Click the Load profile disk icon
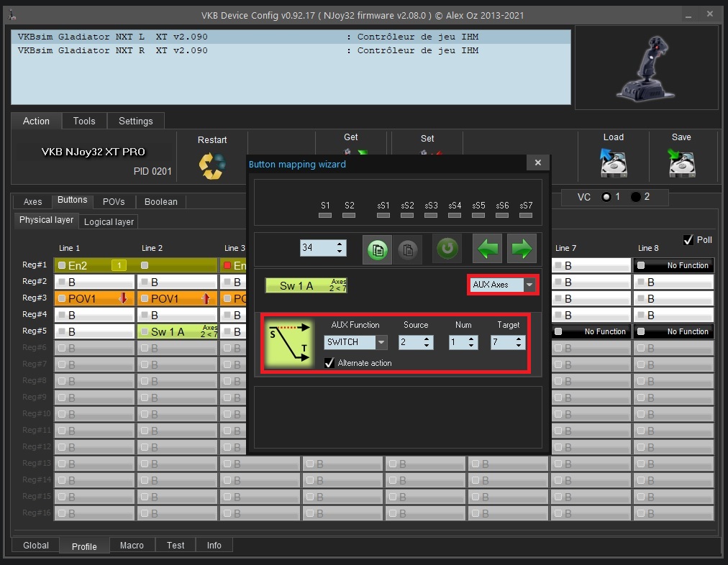Image resolution: width=728 pixels, height=565 pixels. tap(614, 163)
